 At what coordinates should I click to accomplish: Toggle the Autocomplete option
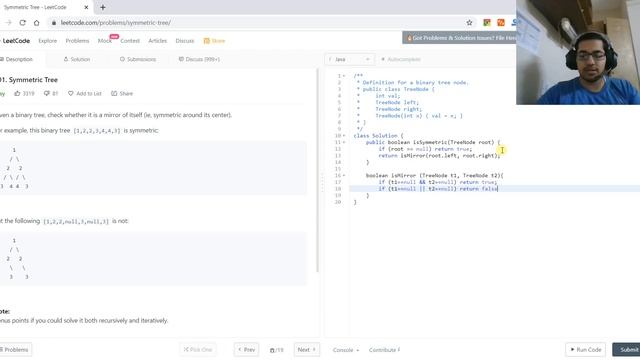tap(401, 59)
